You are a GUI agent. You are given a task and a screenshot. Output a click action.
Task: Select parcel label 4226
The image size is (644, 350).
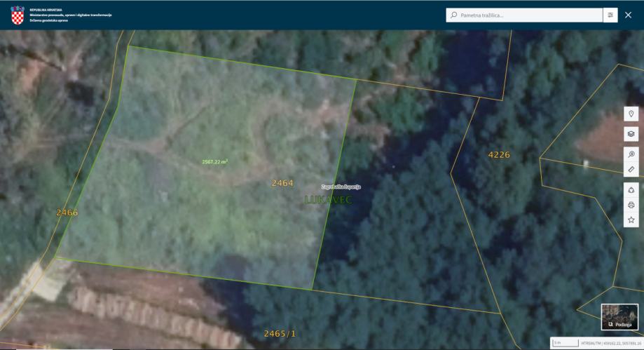pyautogui.click(x=499, y=154)
